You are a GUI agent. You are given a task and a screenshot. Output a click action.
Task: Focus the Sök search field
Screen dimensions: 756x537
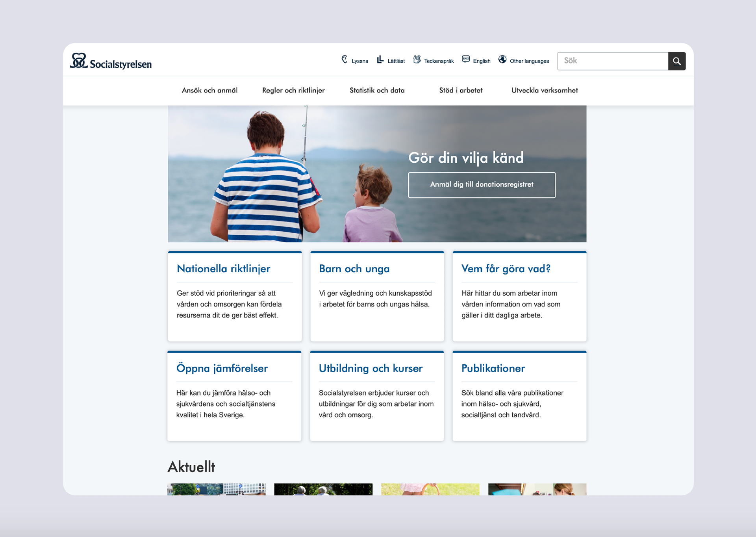point(613,61)
